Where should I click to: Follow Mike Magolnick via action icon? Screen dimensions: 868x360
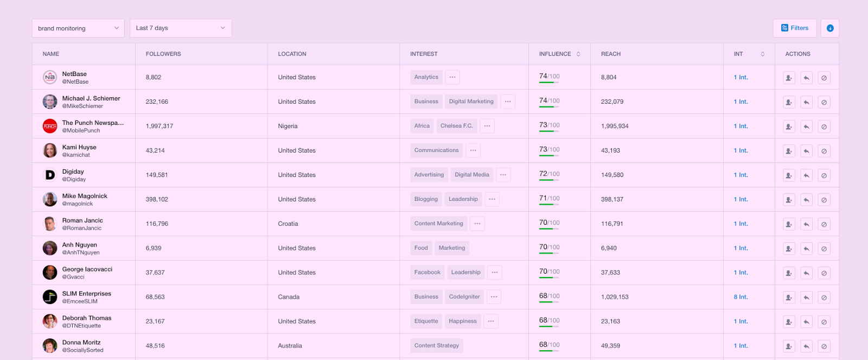pos(789,200)
